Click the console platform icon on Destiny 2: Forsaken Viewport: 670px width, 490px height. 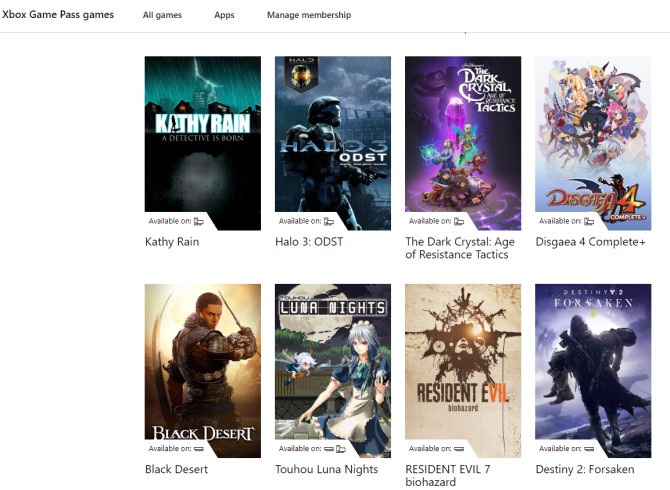(589, 449)
